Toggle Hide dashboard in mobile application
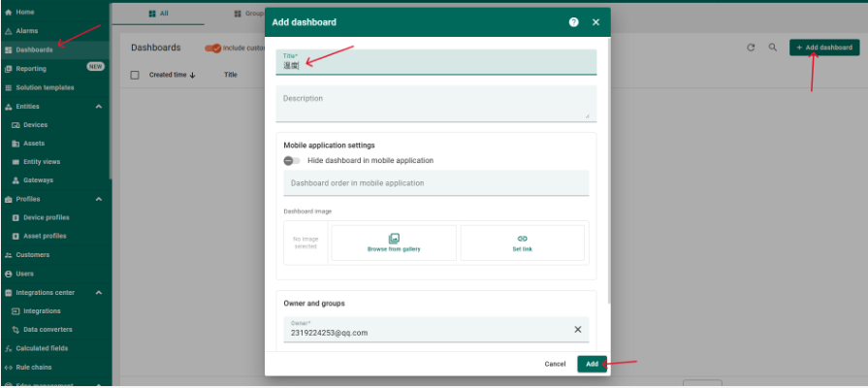Screen dimensions: 868x388 click(291, 161)
